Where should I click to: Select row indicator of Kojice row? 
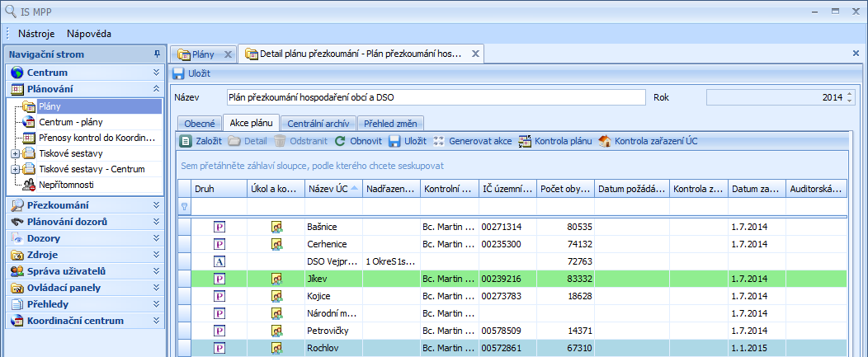point(184,295)
